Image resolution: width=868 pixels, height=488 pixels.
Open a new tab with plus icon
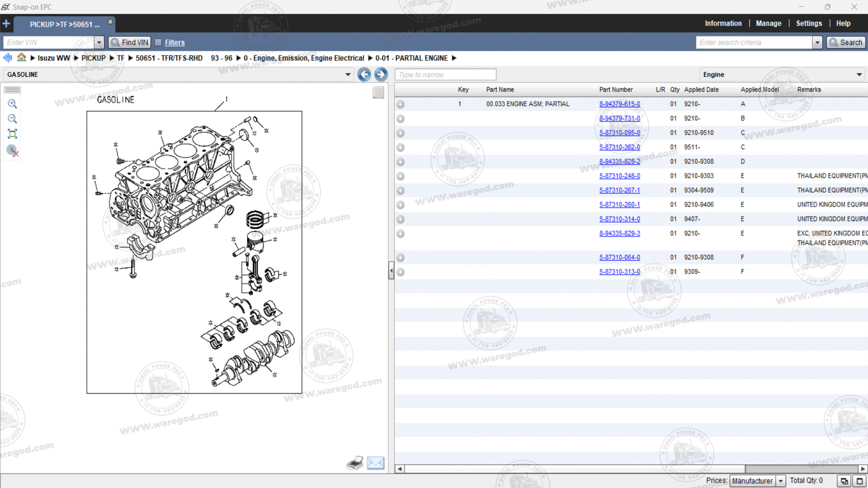6,23
